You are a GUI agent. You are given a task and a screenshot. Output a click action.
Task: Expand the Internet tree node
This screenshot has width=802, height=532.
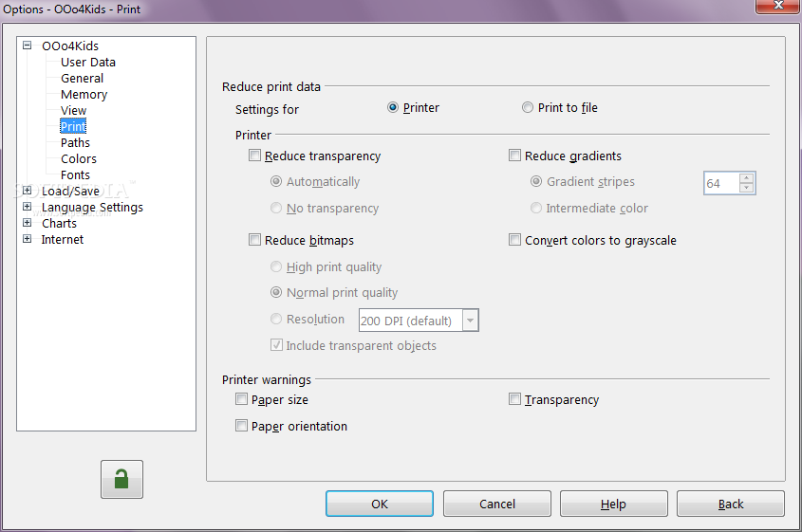(x=28, y=239)
